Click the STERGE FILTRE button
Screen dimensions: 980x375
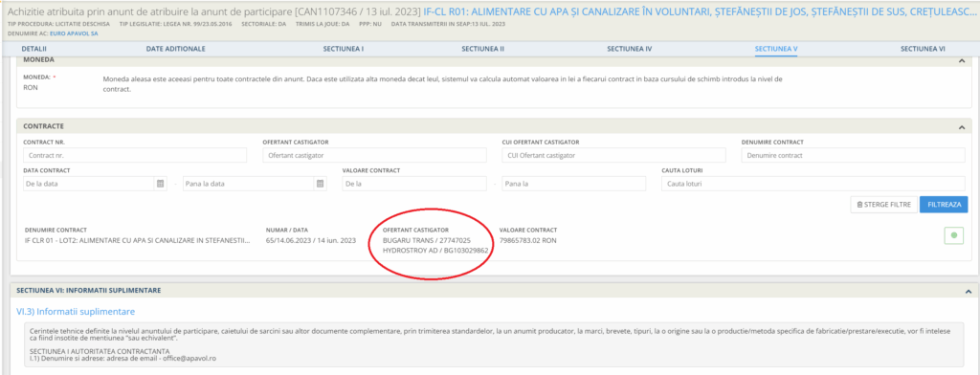884,205
